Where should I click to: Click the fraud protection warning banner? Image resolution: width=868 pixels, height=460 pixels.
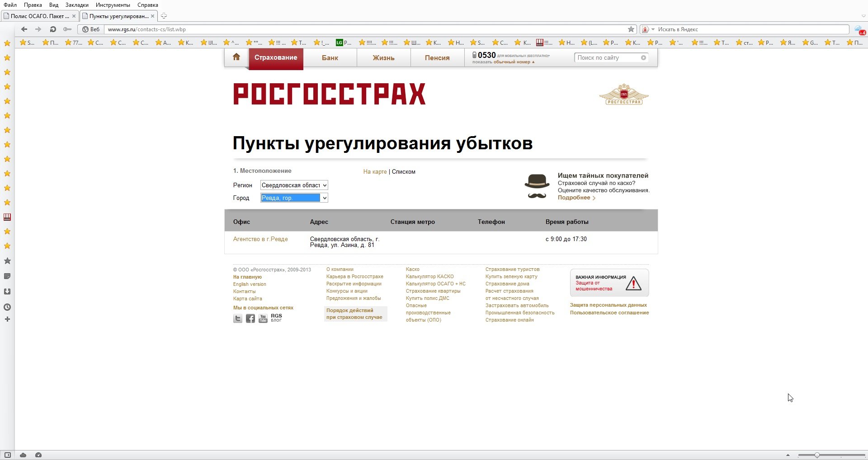click(x=609, y=283)
